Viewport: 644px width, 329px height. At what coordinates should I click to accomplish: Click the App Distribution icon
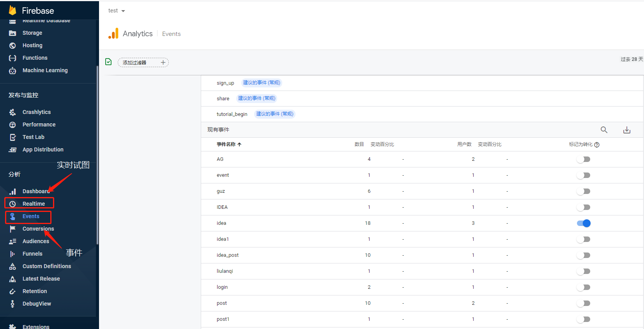click(12, 150)
